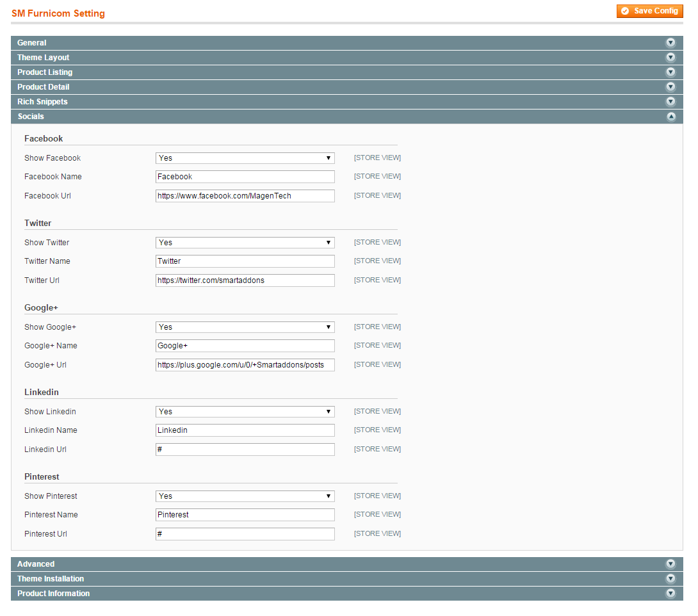Click SM Furnicom Setting page title
Image resolution: width=698 pixels, height=616 pixels.
[58, 13]
